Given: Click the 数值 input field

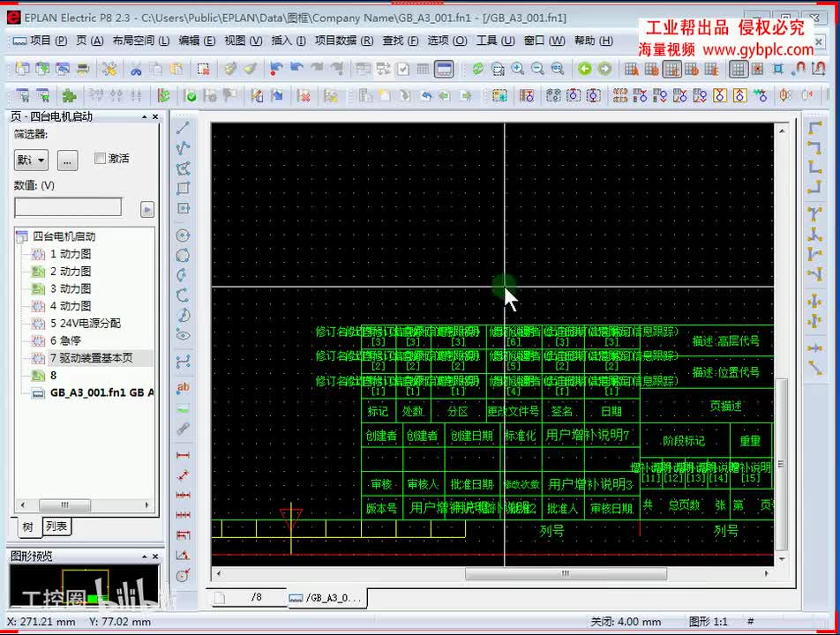Looking at the screenshot, I should pyautogui.click(x=68, y=207).
